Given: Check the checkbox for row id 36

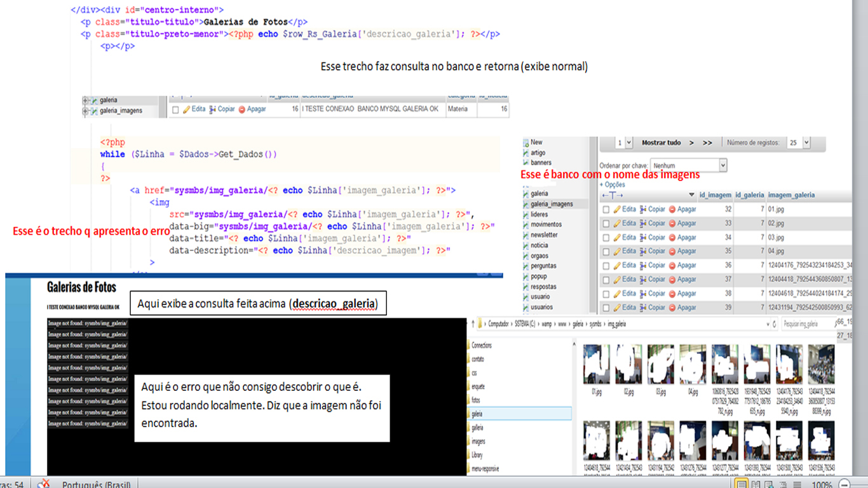Looking at the screenshot, I should pos(606,266).
